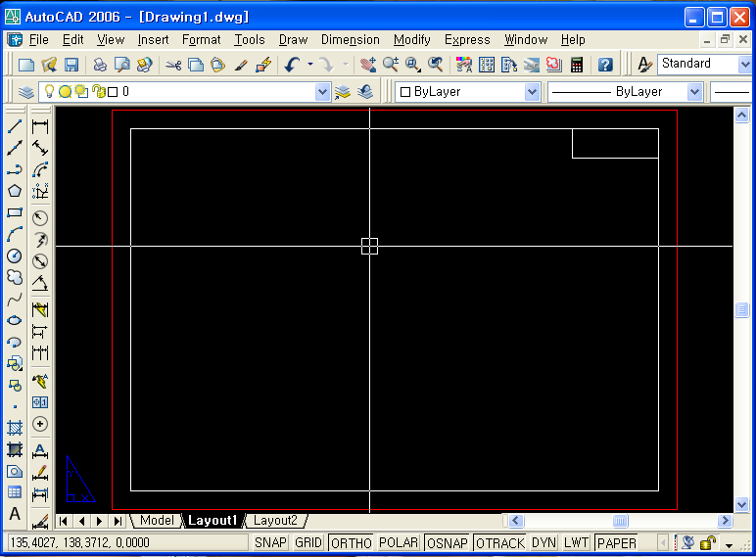Image resolution: width=756 pixels, height=557 pixels.
Task: Click the Save icon in toolbar
Action: [71, 65]
